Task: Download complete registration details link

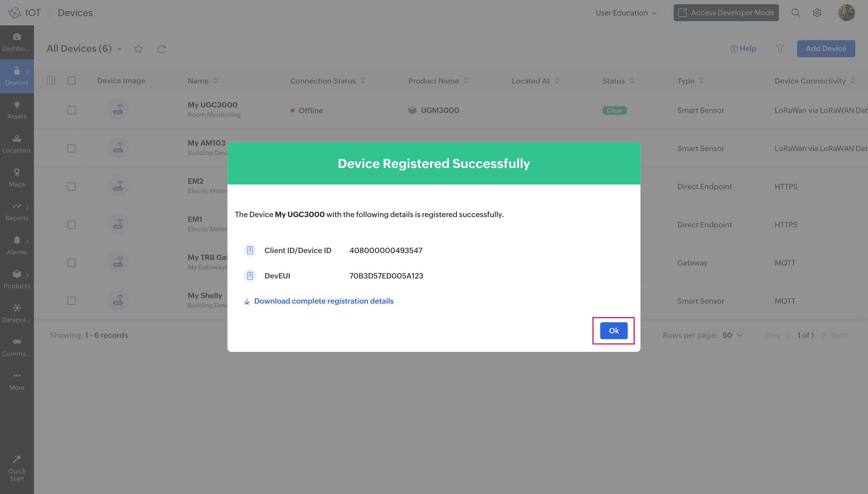Action: pos(323,301)
